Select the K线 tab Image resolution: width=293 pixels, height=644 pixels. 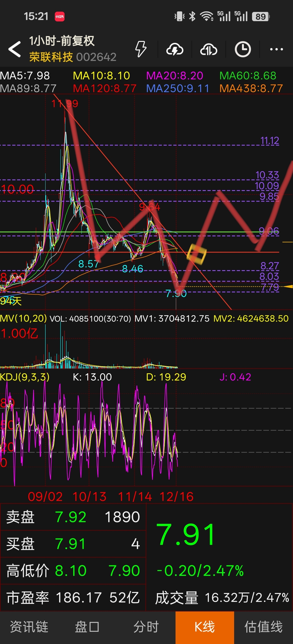tap(205, 627)
